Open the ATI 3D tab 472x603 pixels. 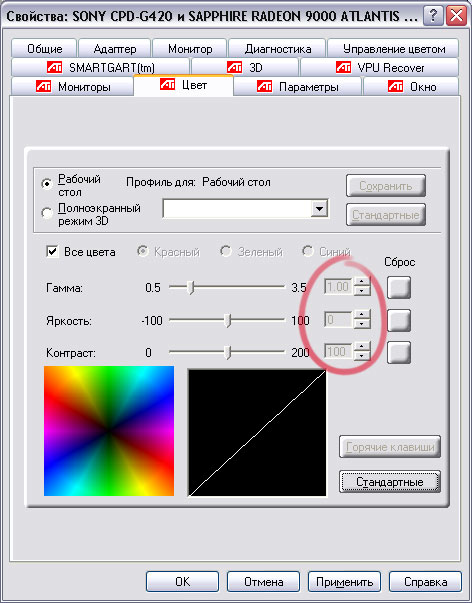pos(245,68)
